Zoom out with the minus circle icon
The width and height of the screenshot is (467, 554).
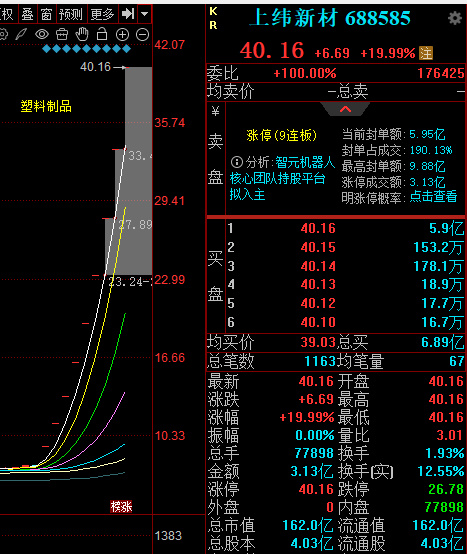point(142,35)
